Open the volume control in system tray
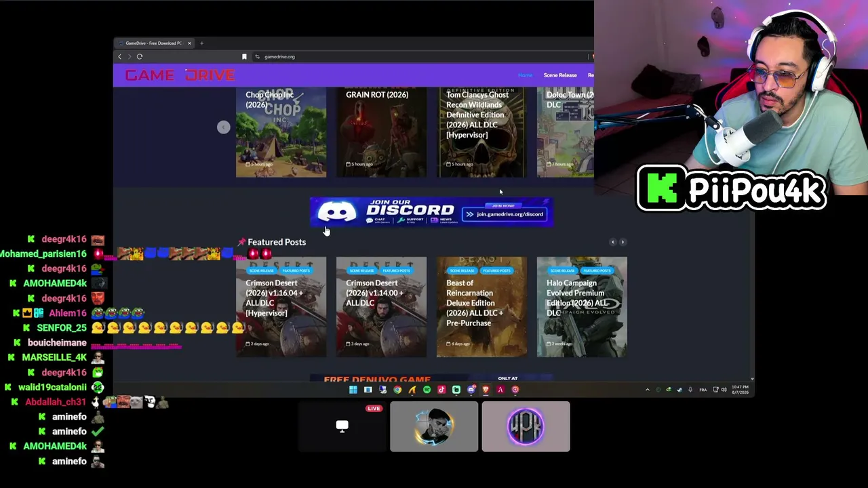This screenshot has height=488, width=868. coord(724,390)
